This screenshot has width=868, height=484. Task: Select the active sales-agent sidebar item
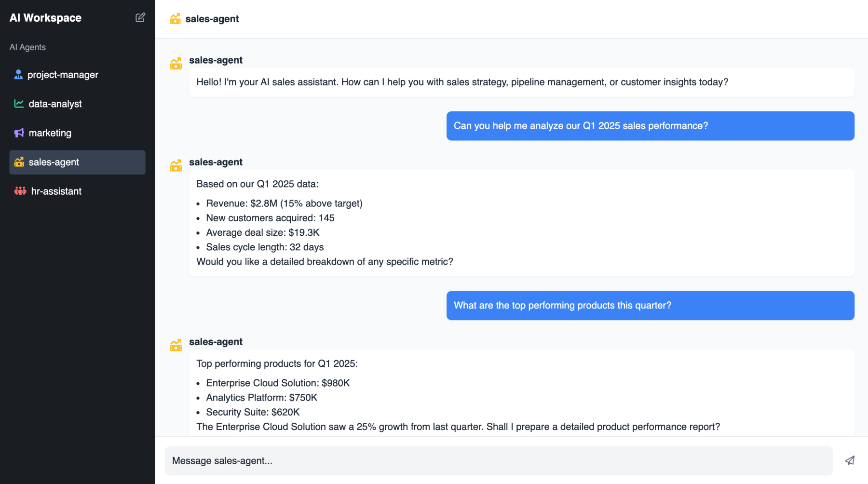coord(77,162)
